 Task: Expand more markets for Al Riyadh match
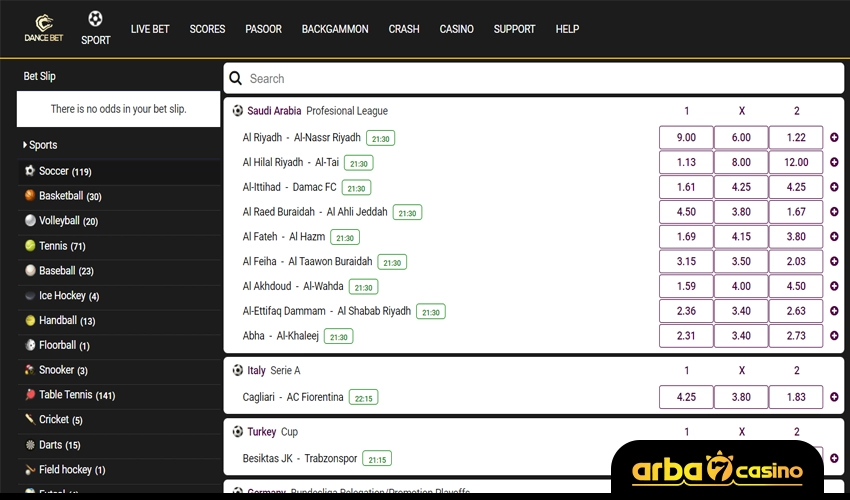coord(834,138)
